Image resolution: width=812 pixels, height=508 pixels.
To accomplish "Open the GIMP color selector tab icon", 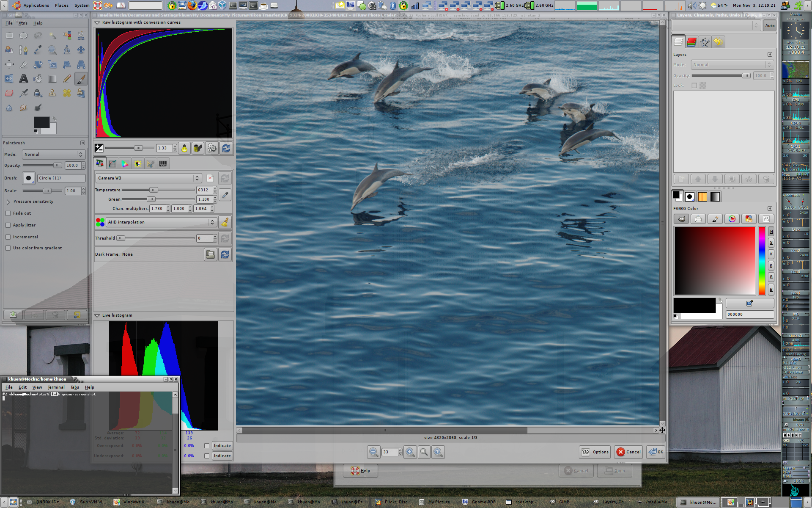I will pos(681,219).
